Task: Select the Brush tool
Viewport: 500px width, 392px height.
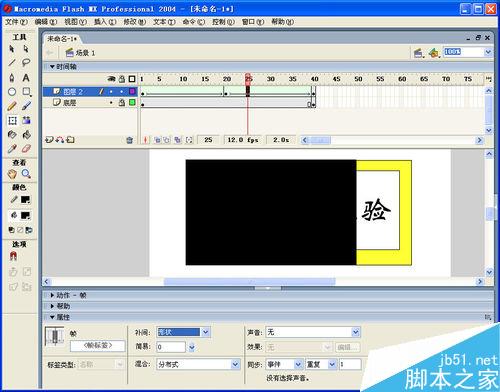Action: (26, 106)
